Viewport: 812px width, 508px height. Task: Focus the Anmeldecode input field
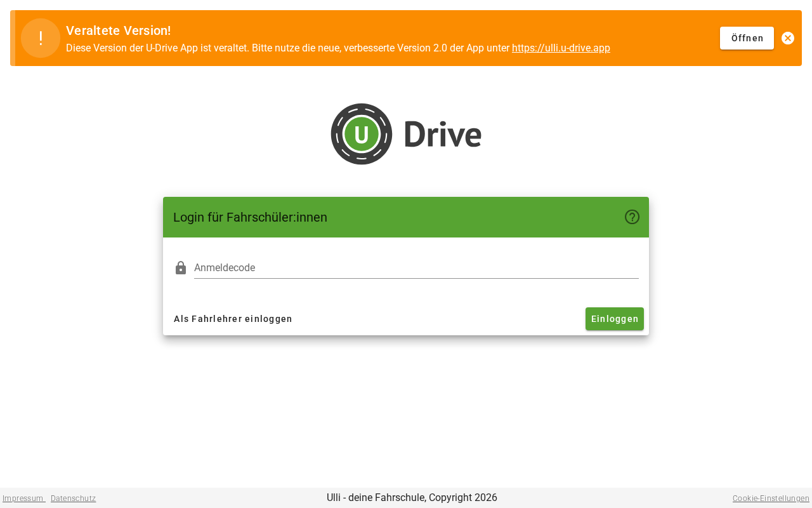coord(416,268)
